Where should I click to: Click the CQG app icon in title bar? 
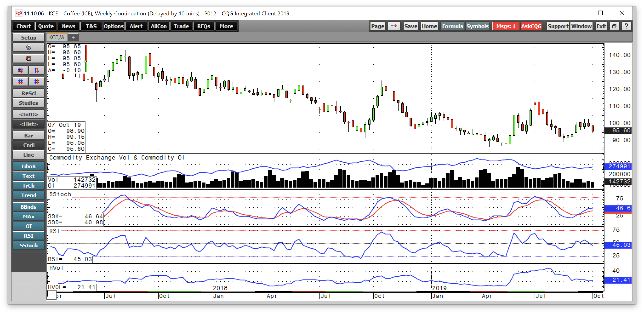point(18,13)
